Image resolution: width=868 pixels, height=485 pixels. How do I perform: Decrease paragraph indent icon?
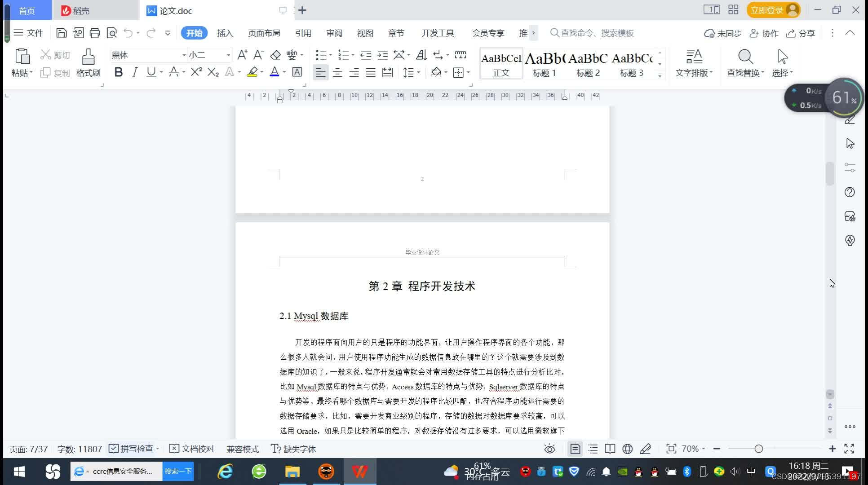[366, 55]
